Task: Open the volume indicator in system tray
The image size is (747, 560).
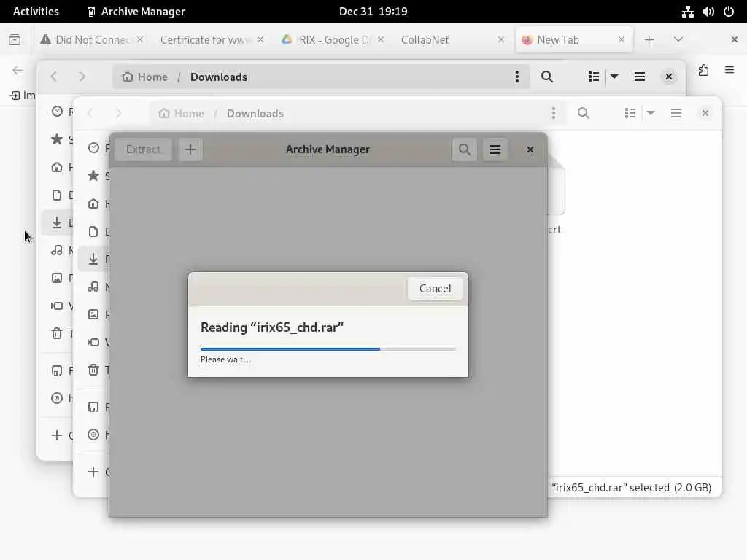Action: tap(708, 12)
